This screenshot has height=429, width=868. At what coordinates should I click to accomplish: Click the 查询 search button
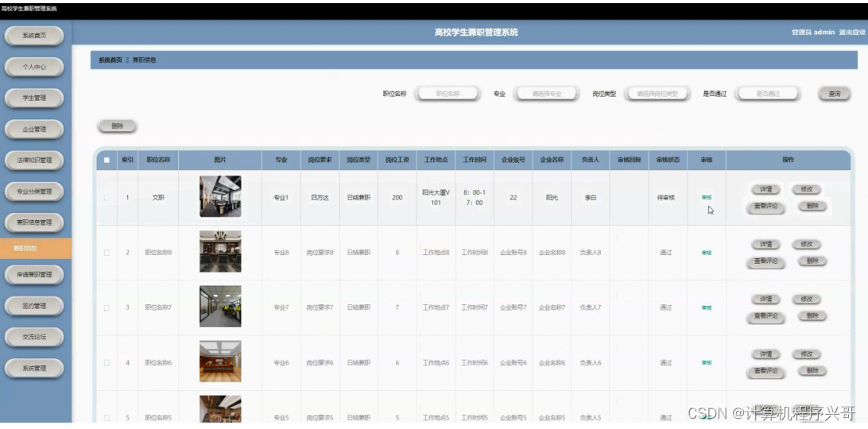(835, 94)
